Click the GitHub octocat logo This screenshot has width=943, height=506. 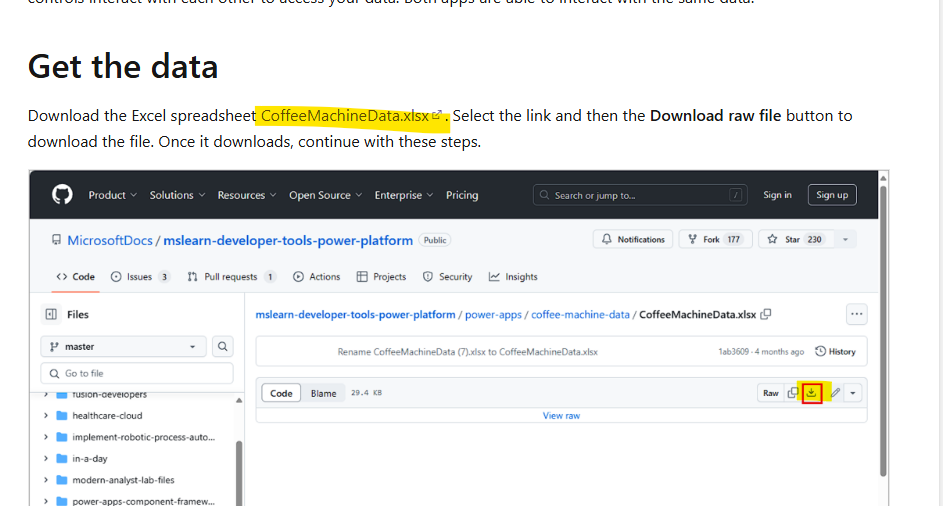pos(62,195)
